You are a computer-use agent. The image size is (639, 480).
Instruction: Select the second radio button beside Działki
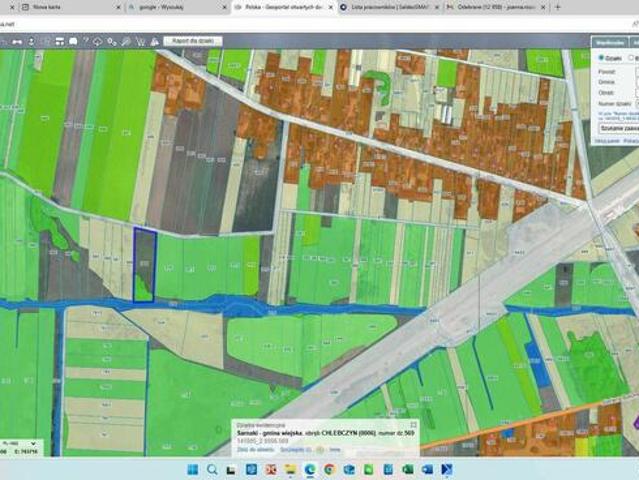point(632,58)
